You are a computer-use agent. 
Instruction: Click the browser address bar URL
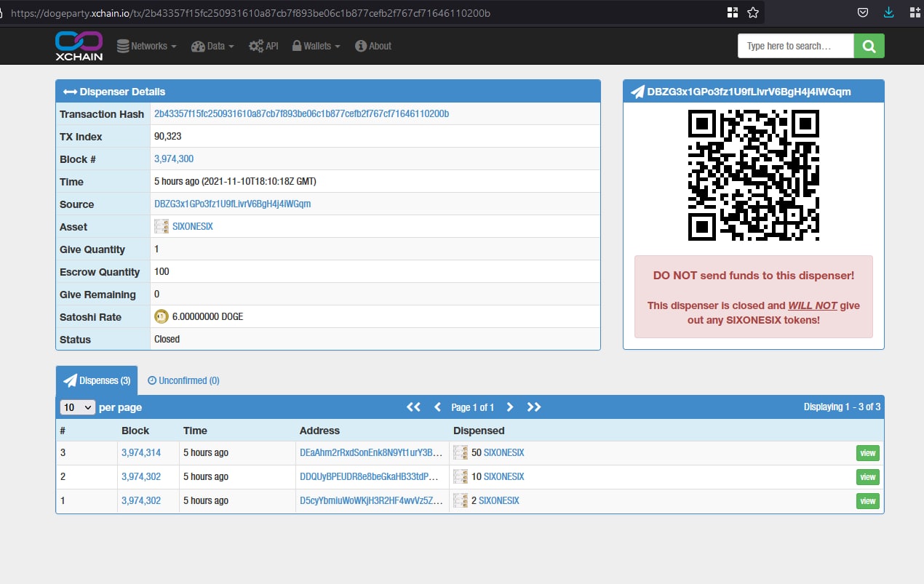[x=250, y=13]
